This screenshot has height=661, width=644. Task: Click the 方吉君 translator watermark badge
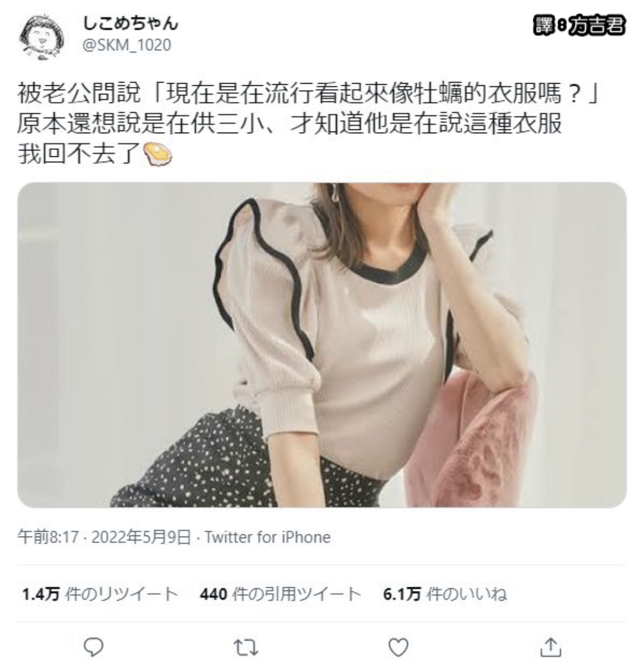tap(580, 26)
